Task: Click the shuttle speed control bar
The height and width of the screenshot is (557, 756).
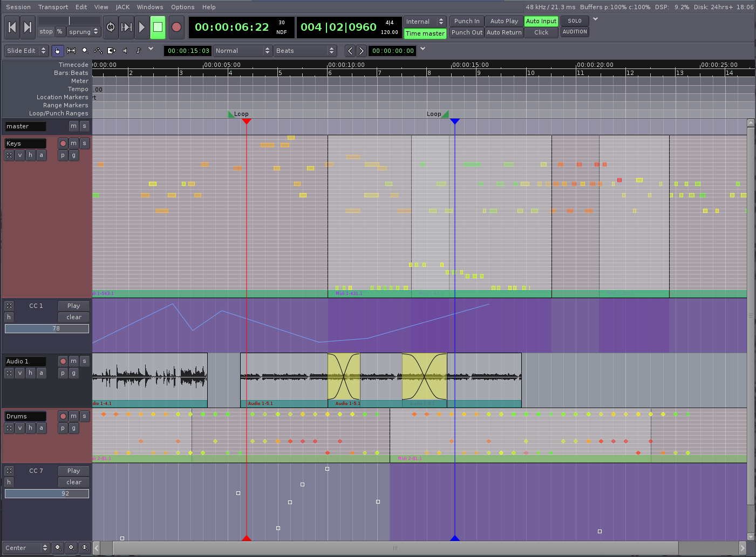Action: point(69,20)
